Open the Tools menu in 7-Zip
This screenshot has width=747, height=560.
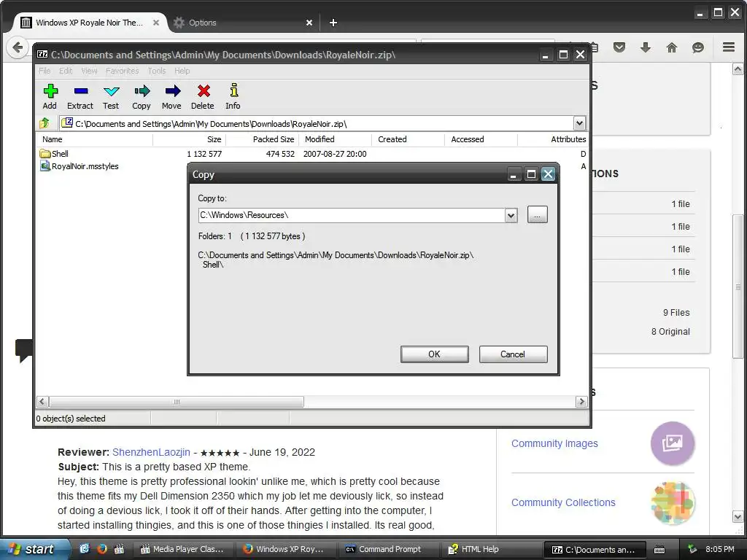click(157, 71)
